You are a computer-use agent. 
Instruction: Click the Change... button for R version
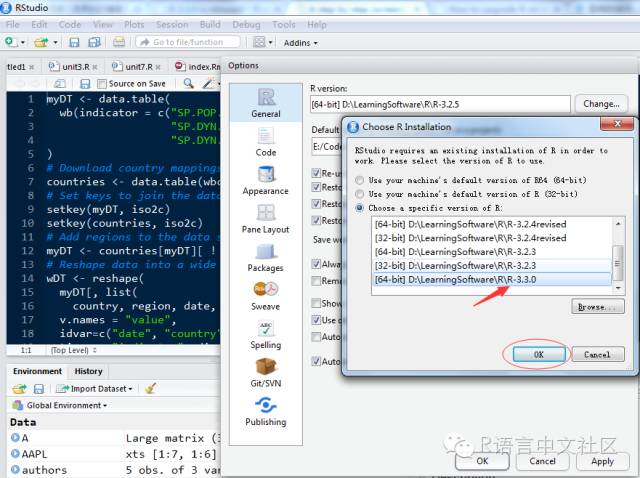(601, 104)
